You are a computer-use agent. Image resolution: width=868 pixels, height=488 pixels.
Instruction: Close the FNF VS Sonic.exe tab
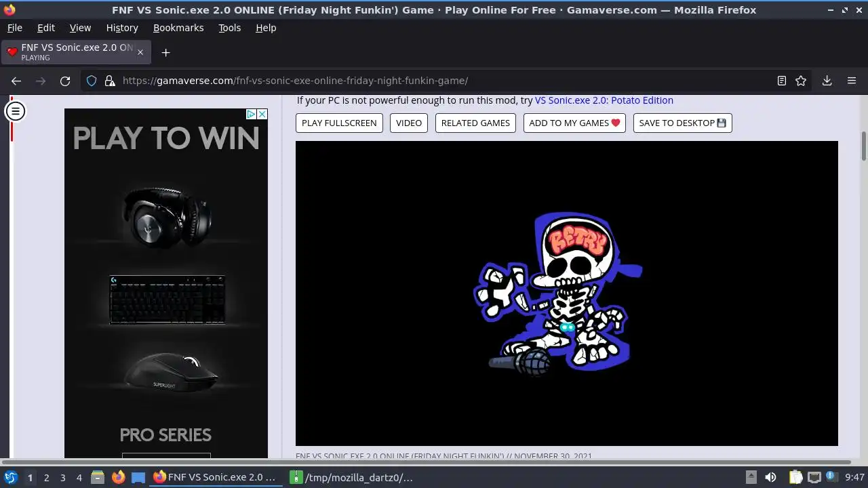[140, 52]
